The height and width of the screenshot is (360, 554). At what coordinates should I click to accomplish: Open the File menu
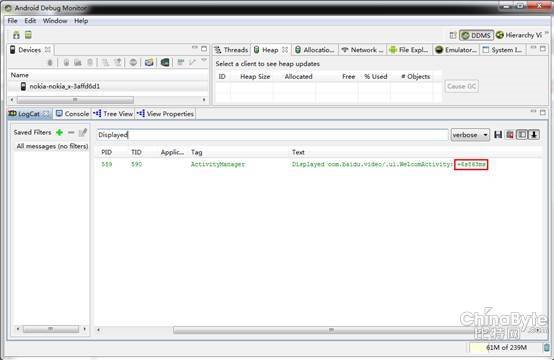pos(12,21)
